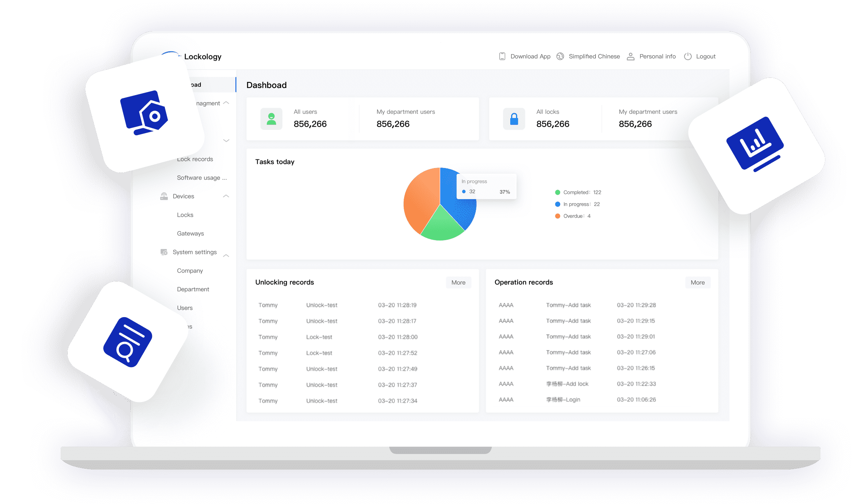Click the Download App phone icon
The image size is (868, 504).
502,57
